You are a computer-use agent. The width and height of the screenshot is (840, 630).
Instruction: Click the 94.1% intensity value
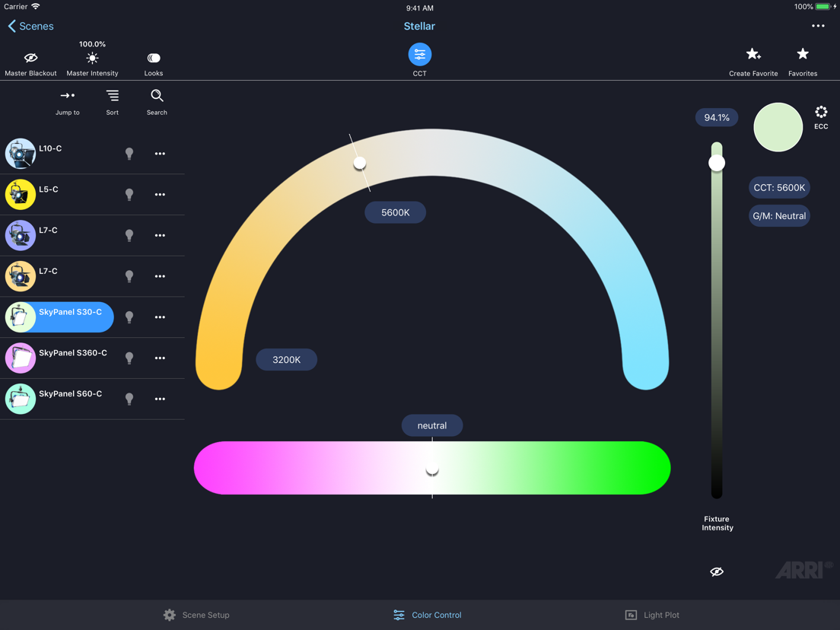(x=717, y=118)
